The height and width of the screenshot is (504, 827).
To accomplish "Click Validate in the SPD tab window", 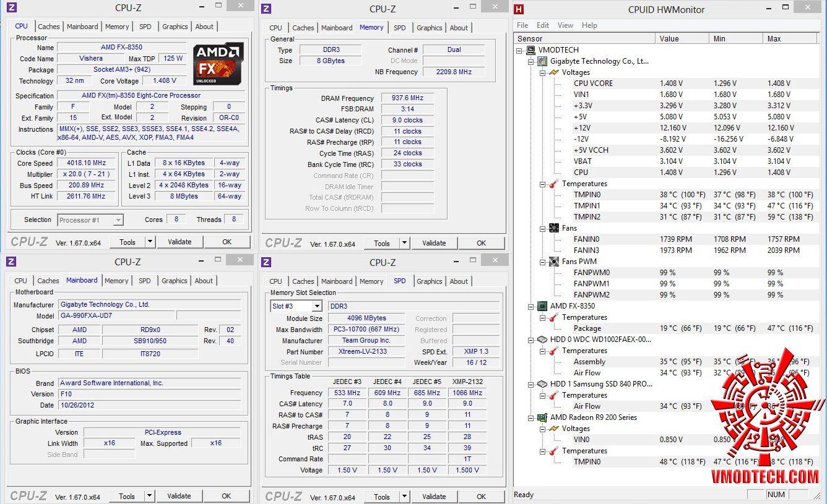I will [434, 497].
